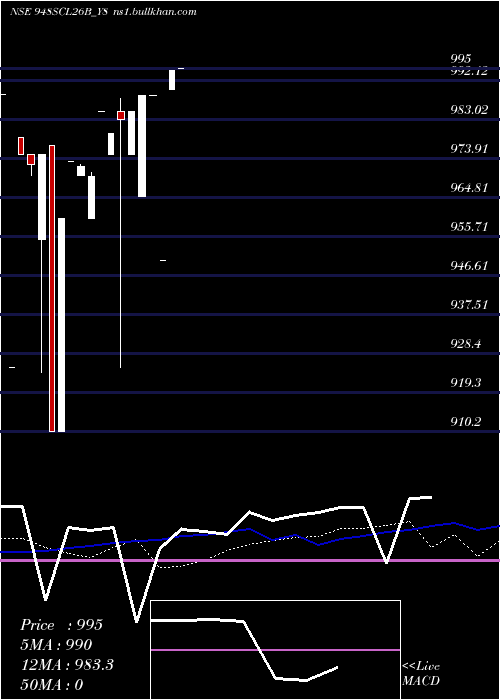Click the pink line inside MACD inset box
Viewport: 500px width, 700px height.
275,650
